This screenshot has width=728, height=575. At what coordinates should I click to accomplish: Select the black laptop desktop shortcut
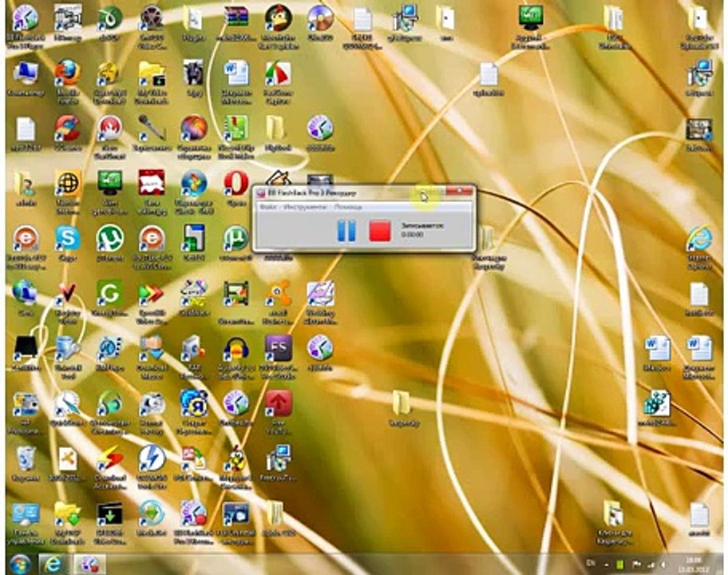(x=25, y=353)
